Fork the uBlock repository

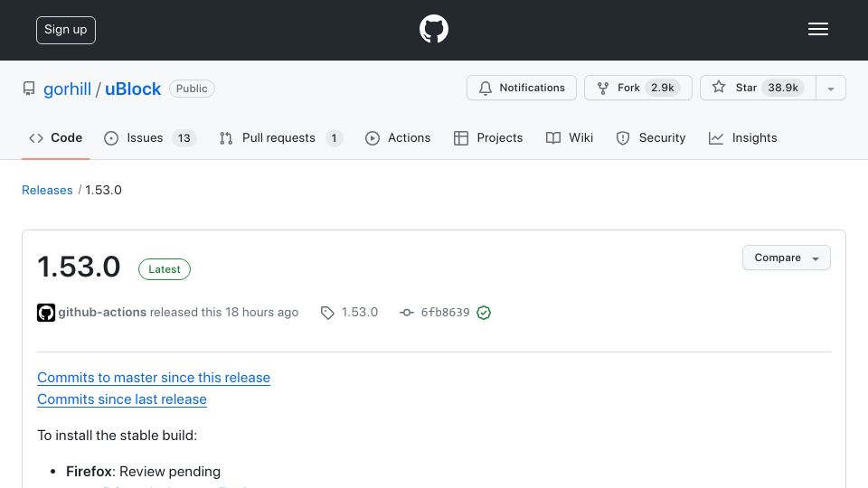637,88
